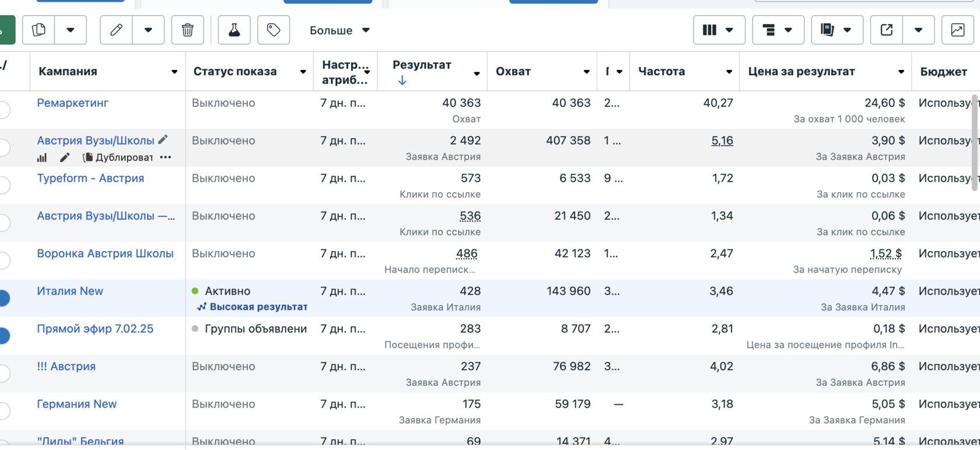Toggle off the Италия New campaign
The height and width of the screenshot is (450, 980).
(x=4, y=298)
